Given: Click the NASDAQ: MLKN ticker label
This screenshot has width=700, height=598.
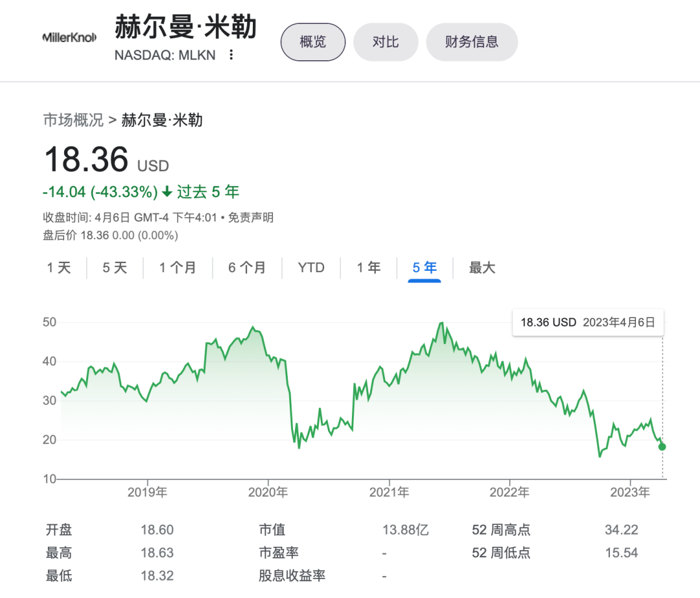Looking at the screenshot, I should pyautogui.click(x=165, y=55).
